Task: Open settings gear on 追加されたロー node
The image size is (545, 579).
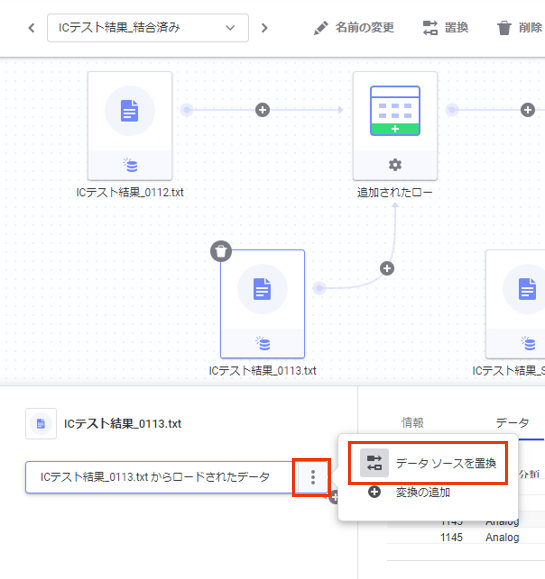Action: pos(395,165)
